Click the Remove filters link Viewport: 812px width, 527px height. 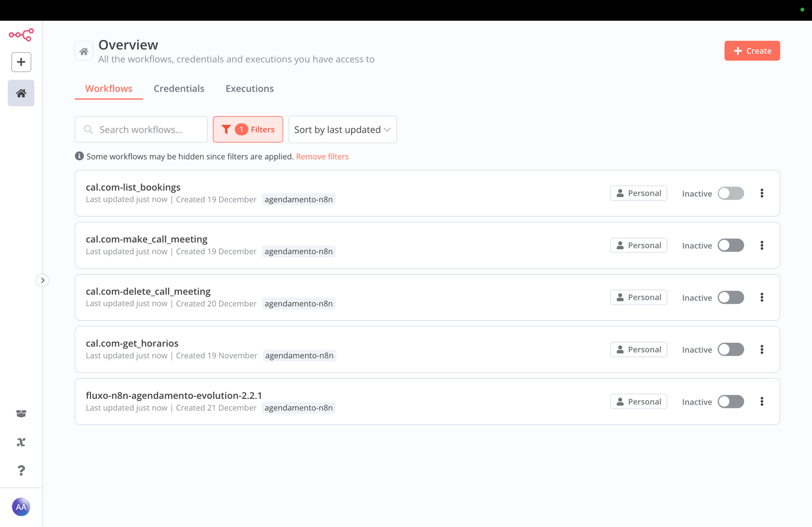click(x=322, y=157)
